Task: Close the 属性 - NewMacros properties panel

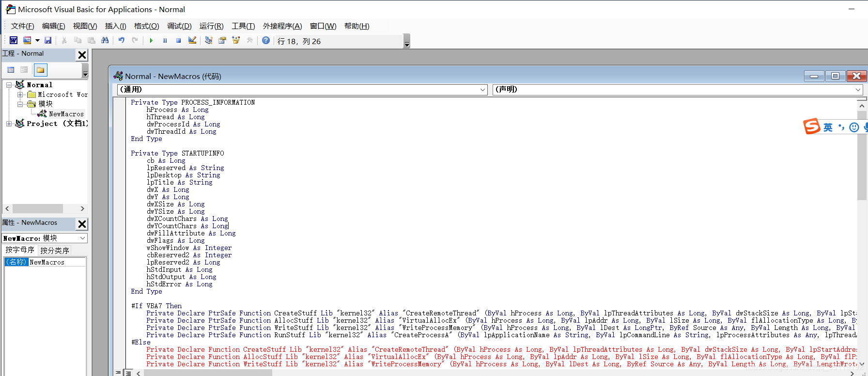Action: point(82,224)
